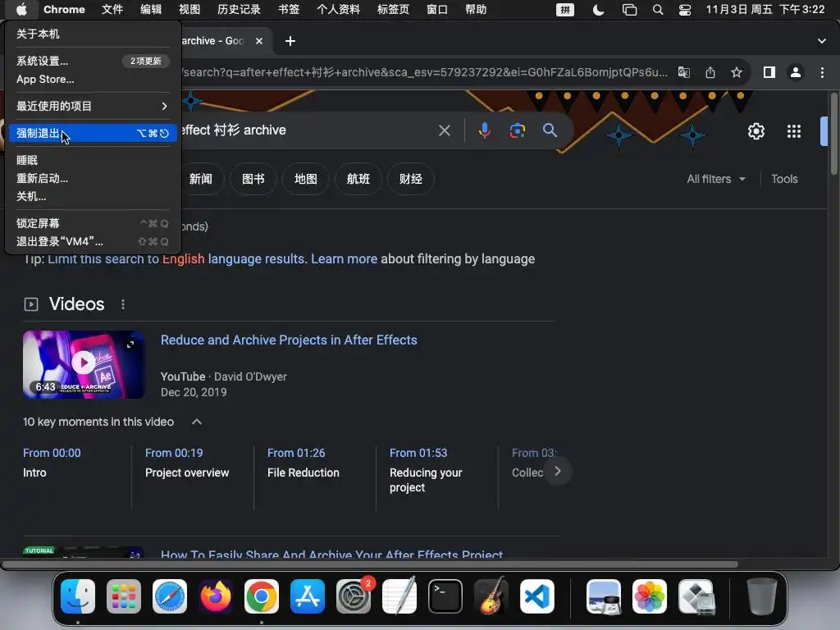Open Reduce and Archive Projects video link
Image resolution: width=840 pixels, height=630 pixels.
[x=289, y=340]
